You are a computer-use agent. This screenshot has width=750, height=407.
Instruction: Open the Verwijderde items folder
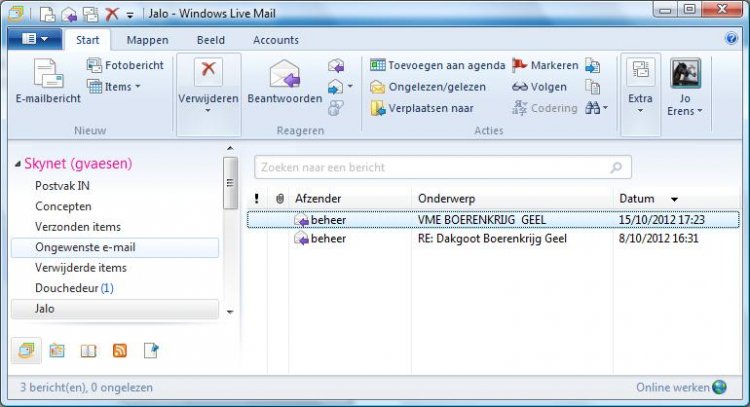(81, 268)
